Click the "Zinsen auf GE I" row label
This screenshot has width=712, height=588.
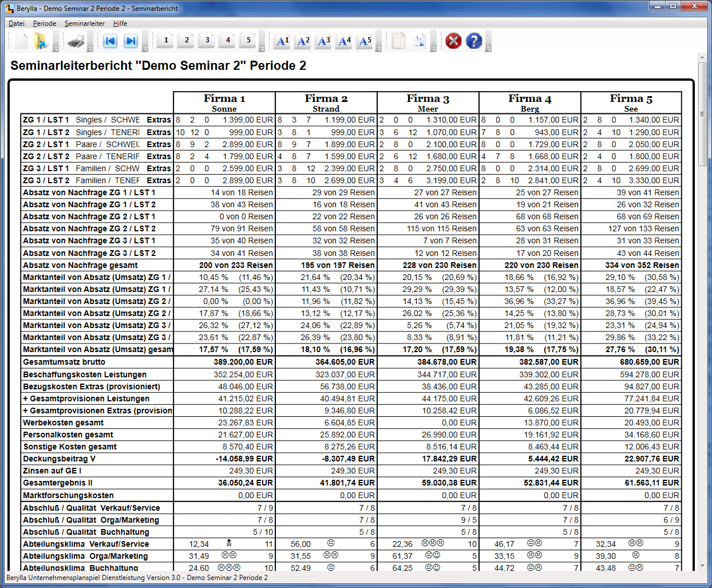[52, 471]
